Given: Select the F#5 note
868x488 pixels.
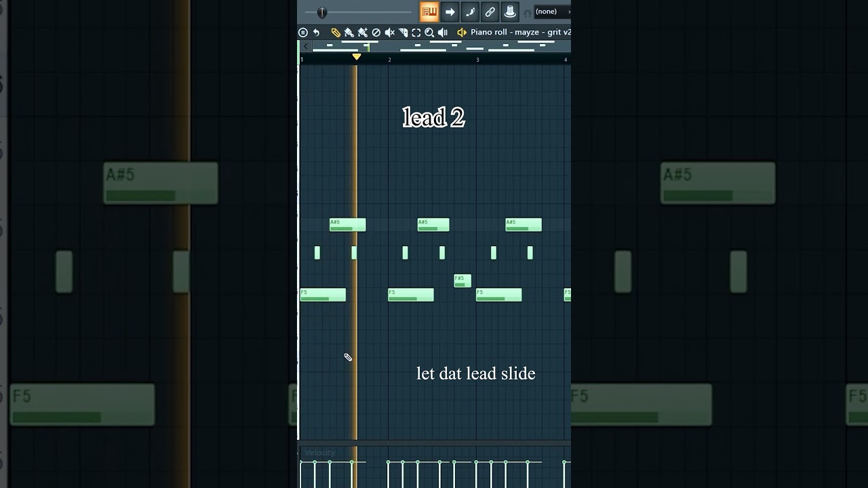Looking at the screenshot, I should [x=462, y=281].
